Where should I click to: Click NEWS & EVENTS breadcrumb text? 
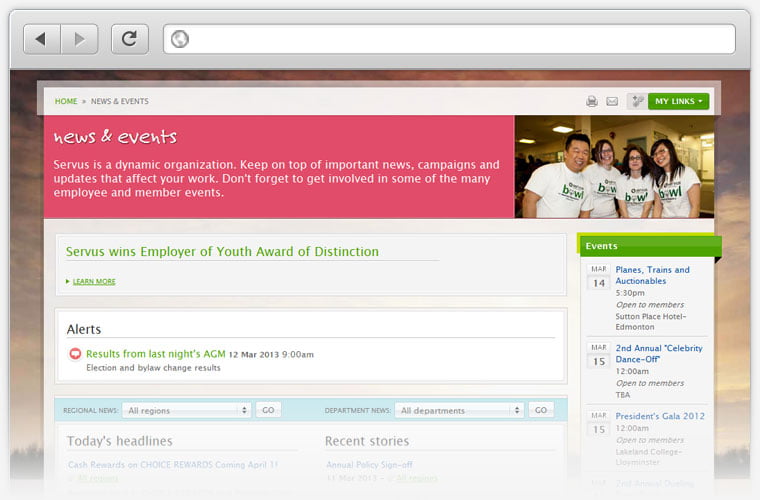(120, 101)
